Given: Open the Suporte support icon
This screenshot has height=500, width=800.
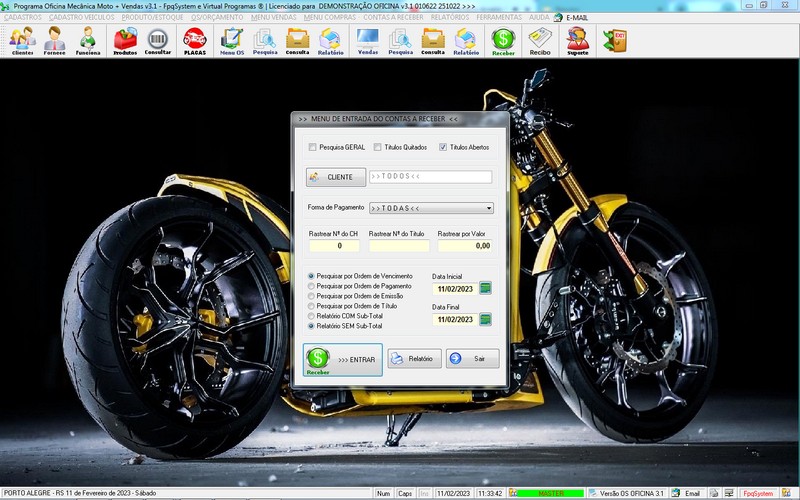Looking at the screenshot, I should (x=578, y=41).
